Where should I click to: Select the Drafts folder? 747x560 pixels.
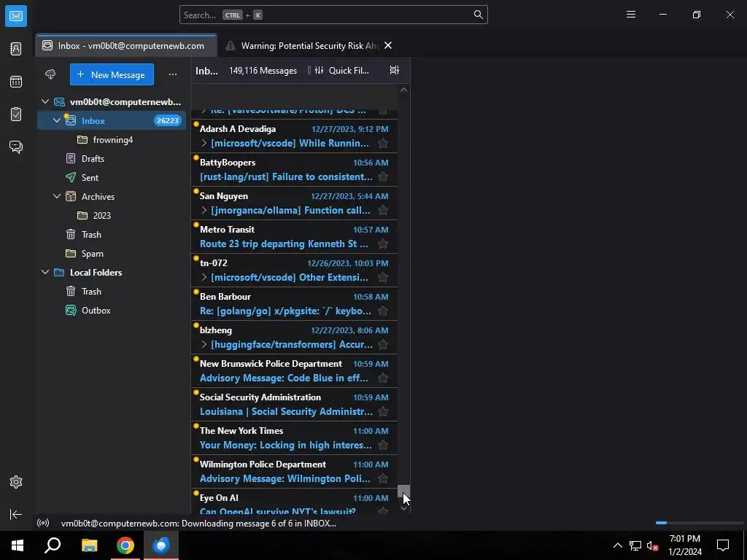pyautogui.click(x=112, y=158)
